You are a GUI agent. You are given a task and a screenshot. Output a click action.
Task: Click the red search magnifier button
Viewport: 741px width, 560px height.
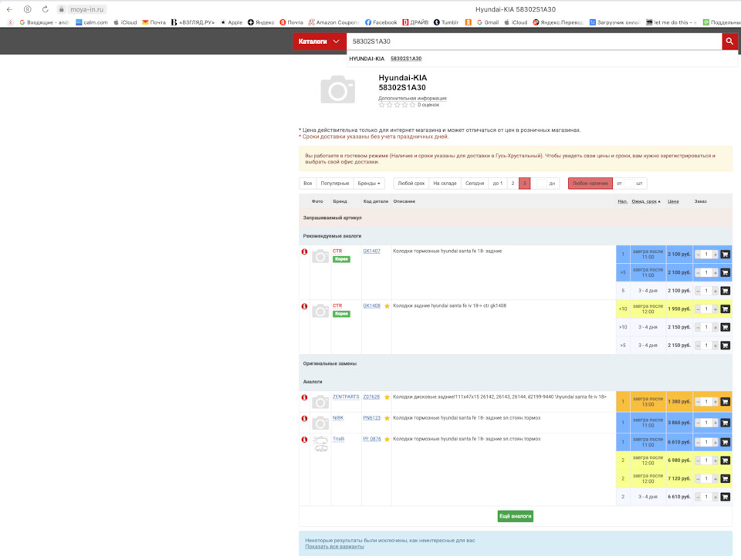[x=729, y=42]
